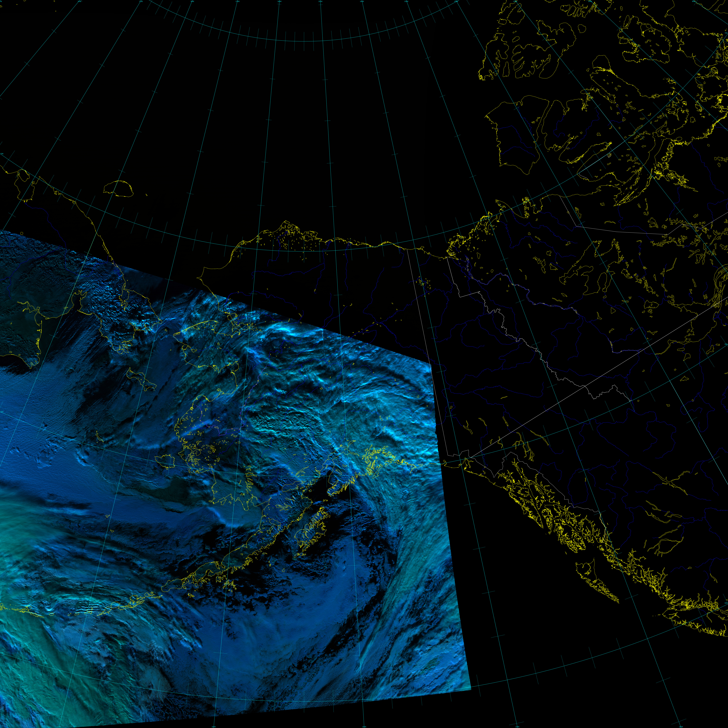Select the 180E longitude label

pyautogui.click(x=192, y=1)
